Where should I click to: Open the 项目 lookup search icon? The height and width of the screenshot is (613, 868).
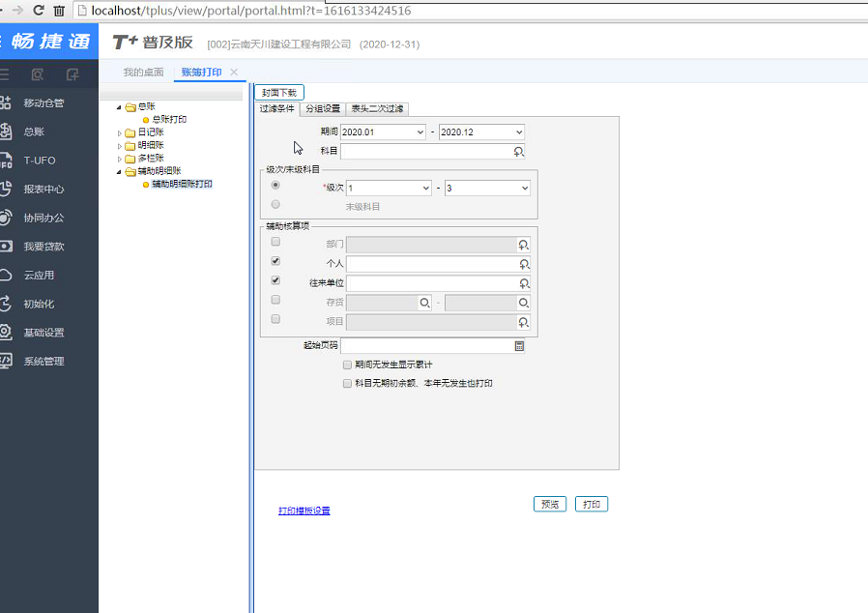523,322
